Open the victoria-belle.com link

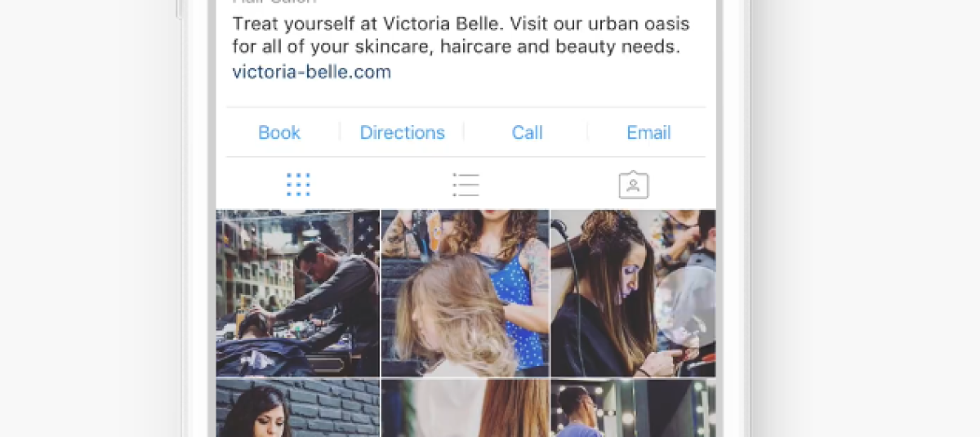[312, 72]
